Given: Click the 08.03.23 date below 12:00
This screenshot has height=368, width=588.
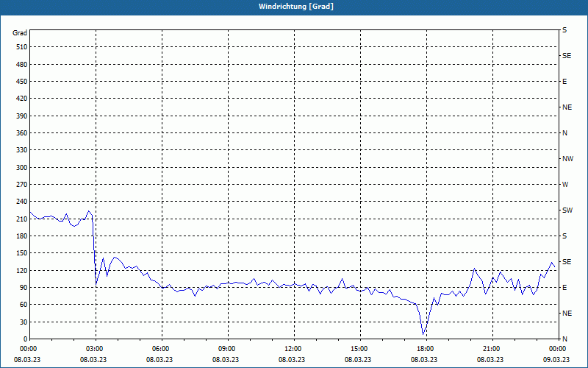Looking at the screenshot, I should point(292,359).
